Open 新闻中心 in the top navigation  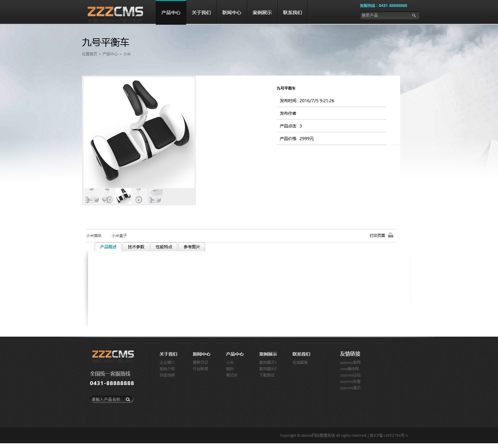point(232,12)
